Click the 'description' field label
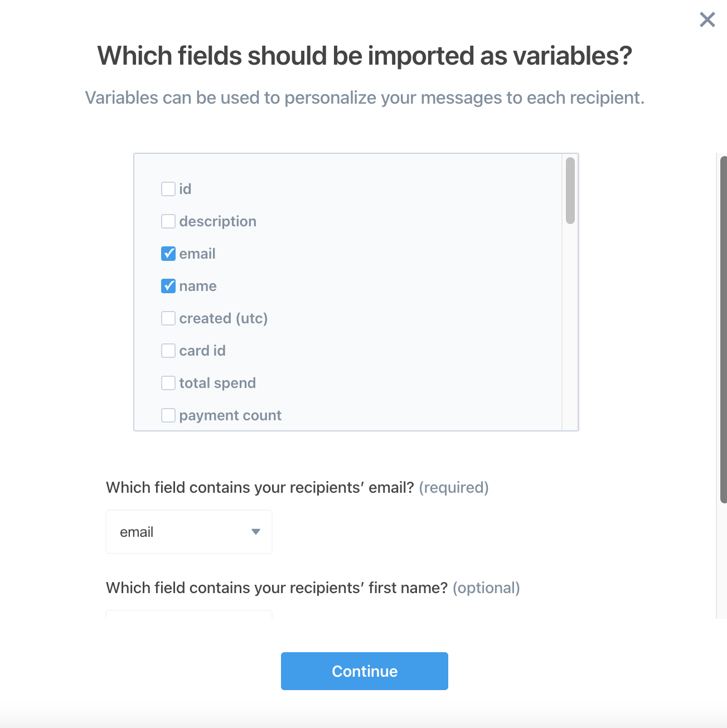Viewport: 727px width, 728px height. coord(217,221)
